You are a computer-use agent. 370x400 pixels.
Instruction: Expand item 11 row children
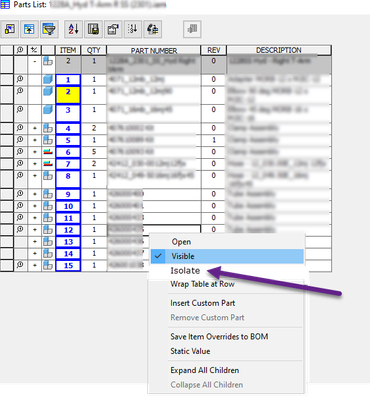coord(35,218)
